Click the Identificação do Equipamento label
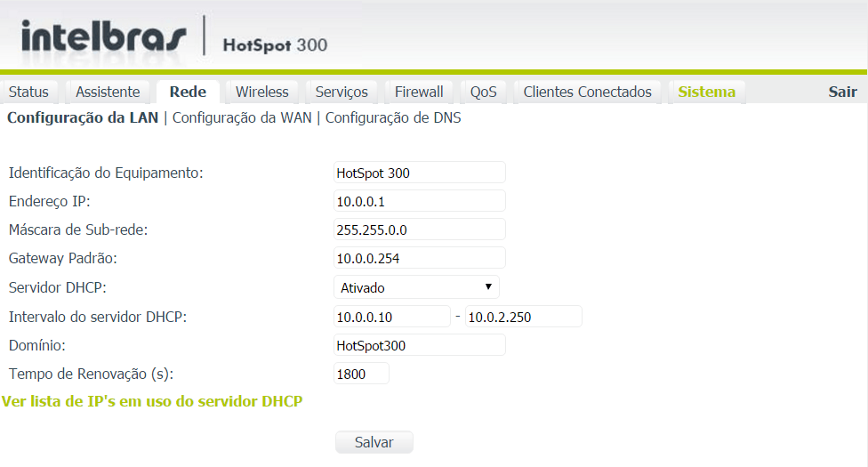 click(x=106, y=173)
